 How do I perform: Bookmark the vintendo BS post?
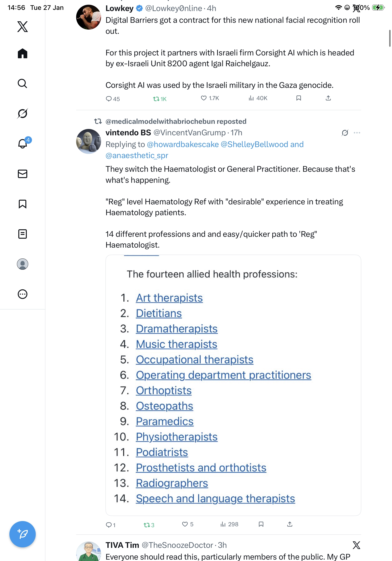[x=261, y=524]
